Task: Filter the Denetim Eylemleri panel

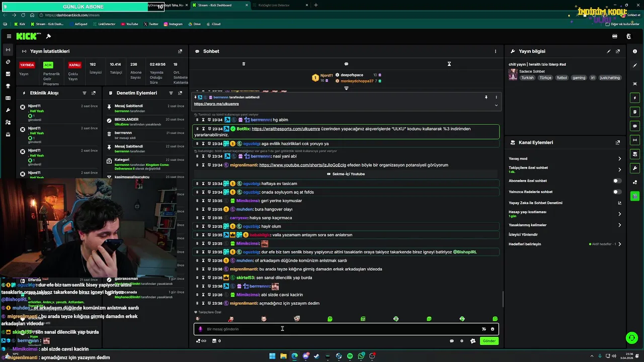Action: tap(171, 93)
